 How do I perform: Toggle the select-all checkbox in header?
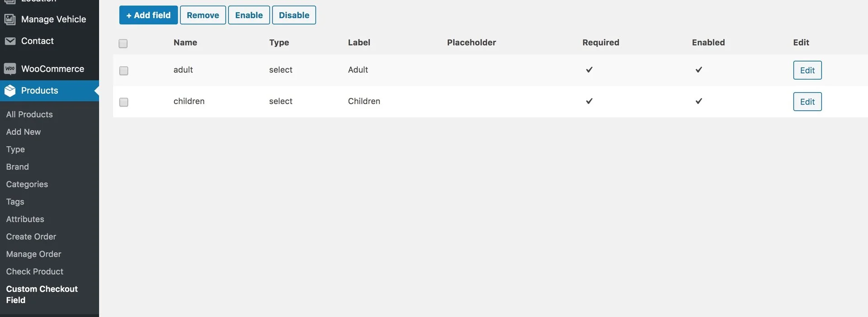tap(123, 43)
